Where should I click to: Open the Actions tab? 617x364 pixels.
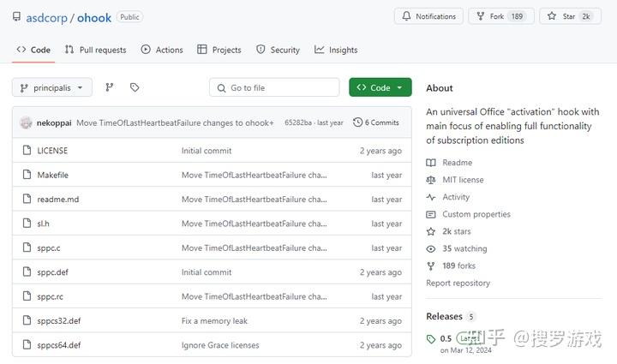coord(162,50)
